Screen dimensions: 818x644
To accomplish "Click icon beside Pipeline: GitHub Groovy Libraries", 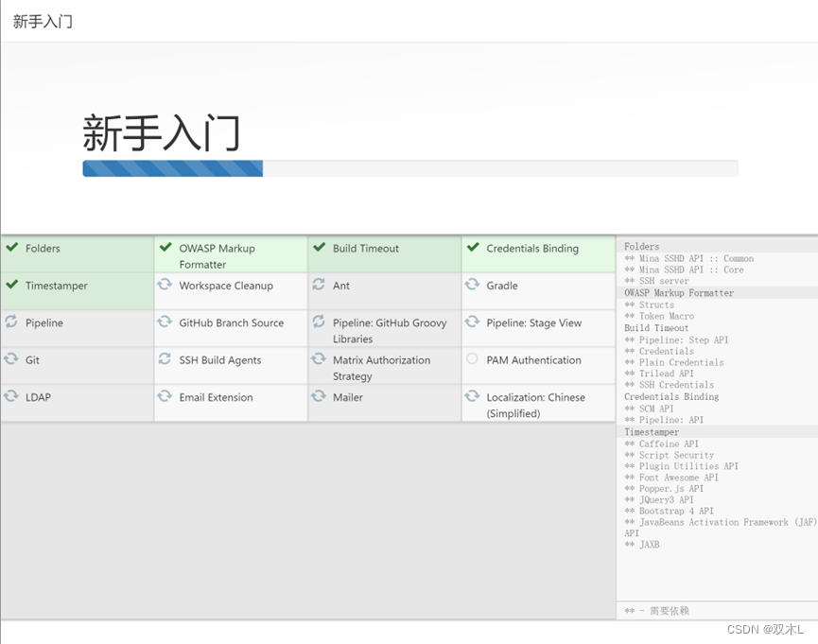I will 319,322.
